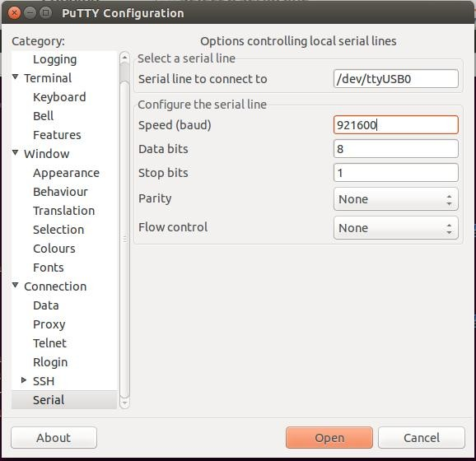This screenshot has height=461, width=476.
Task: Open the Proxy settings
Action: click(49, 324)
